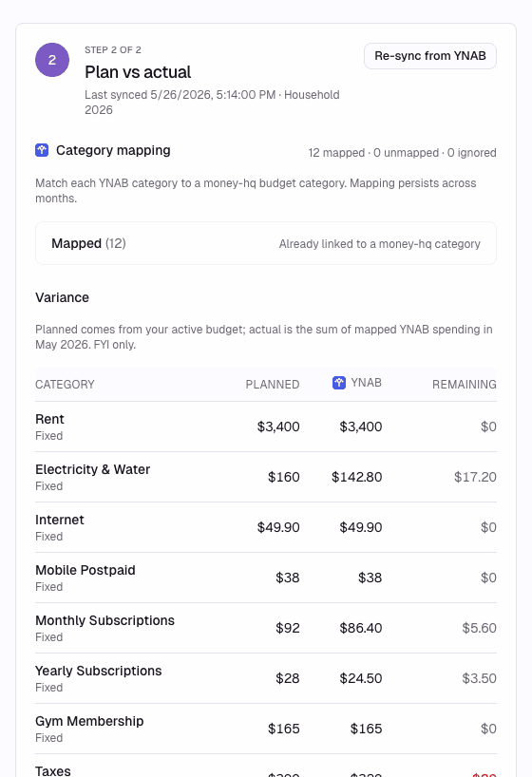Select the Electricity & Water row name
The width and height of the screenshot is (532, 777).
93,469
